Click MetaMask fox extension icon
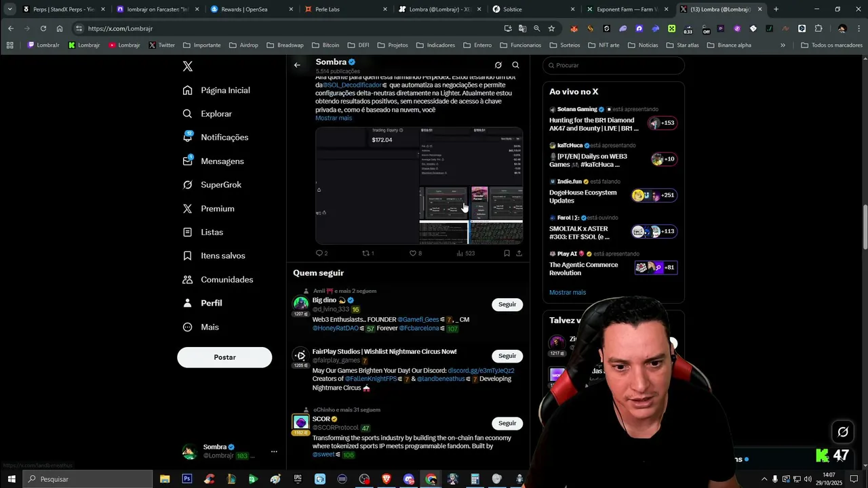868x488 pixels. (x=574, y=28)
